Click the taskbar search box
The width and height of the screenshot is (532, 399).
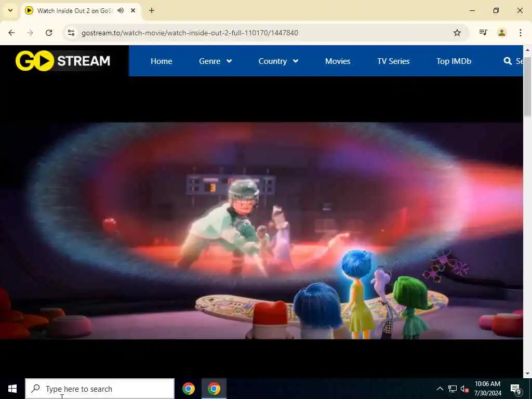(x=100, y=389)
